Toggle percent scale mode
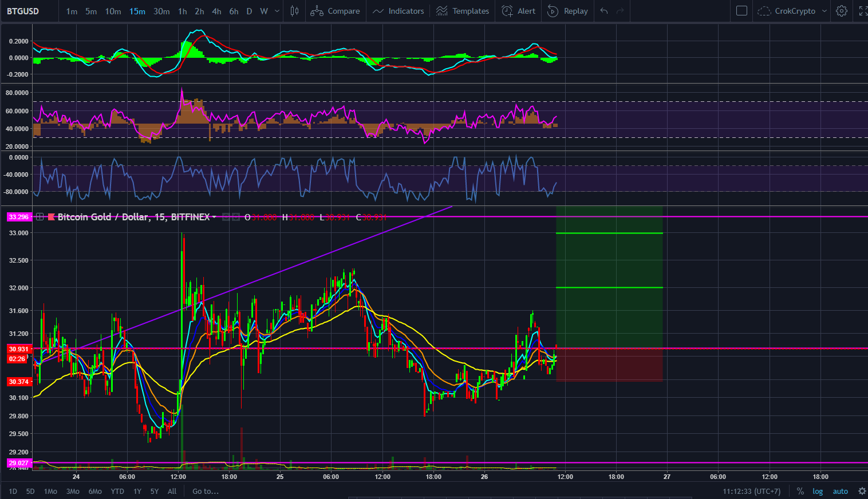Viewport: 868px width, 499px height. point(800,491)
